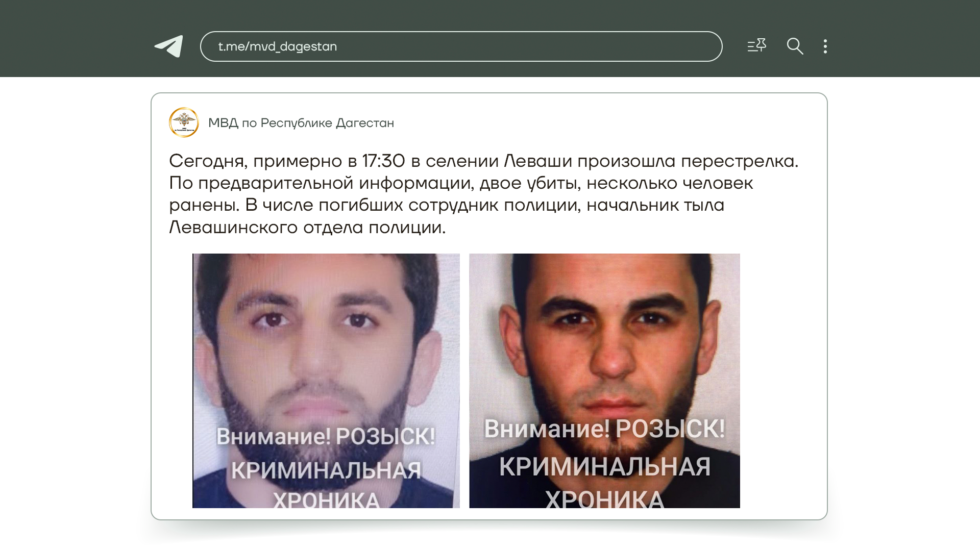Click 'КРИМИНАЛЬНАЯ' text on black-shirt photo

click(604, 467)
